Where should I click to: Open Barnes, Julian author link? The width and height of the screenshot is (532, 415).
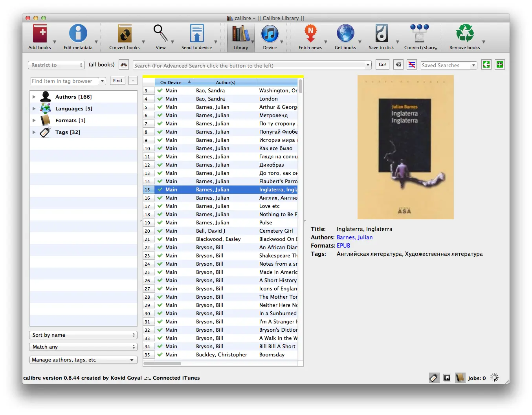click(354, 237)
